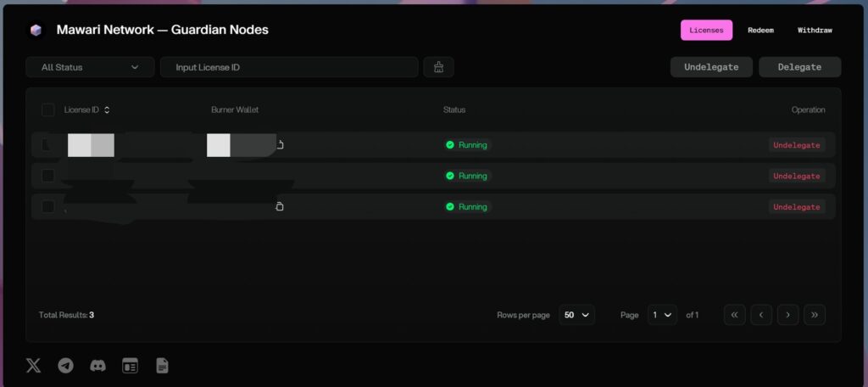Switch to the Withdraw tab

[x=814, y=31]
